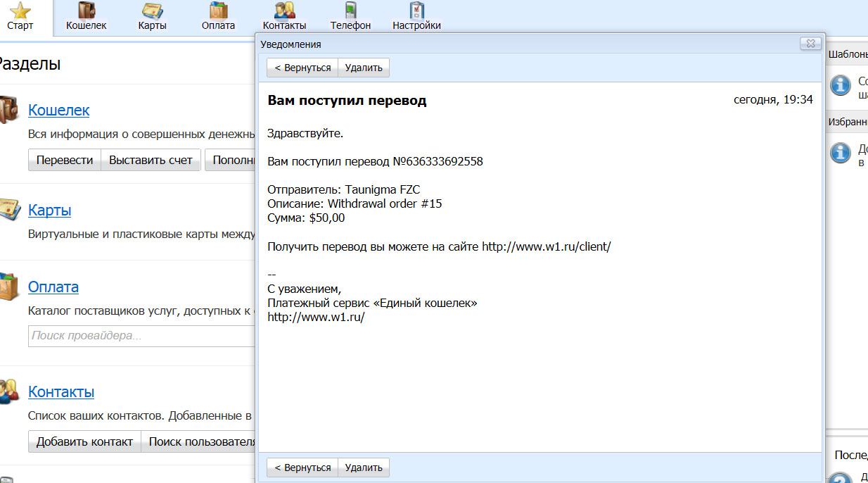Click the bottom Удалить button
This screenshot has width=868, height=483.
[x=364, y=468]
